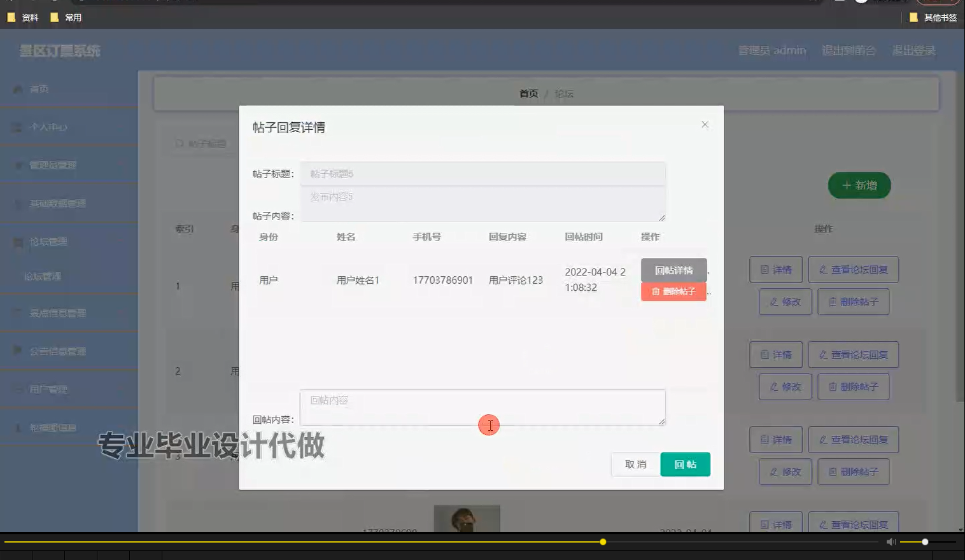Open 个人中心 via its sidebar icon
The height and width of the screenshot is (560, 965).
click(x=15, y=127)
